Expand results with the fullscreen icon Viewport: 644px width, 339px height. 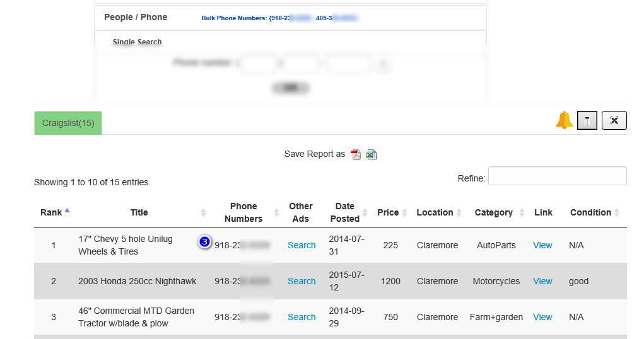[614, 120]
